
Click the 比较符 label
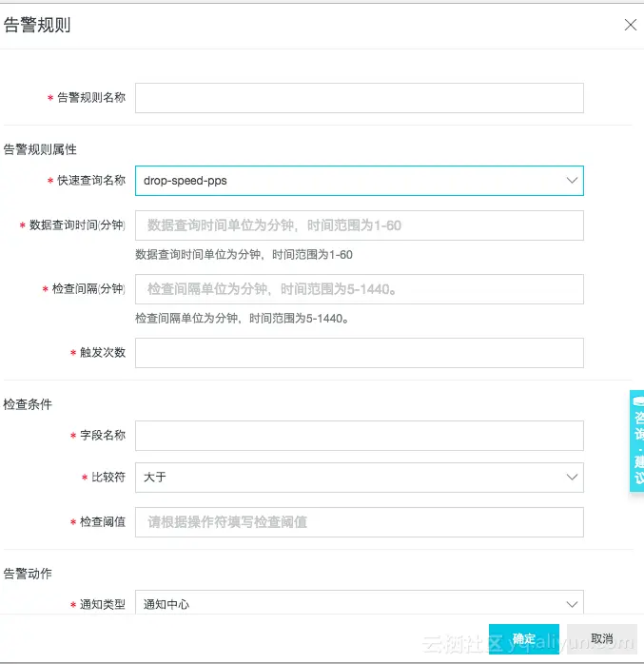coord(108,478)
